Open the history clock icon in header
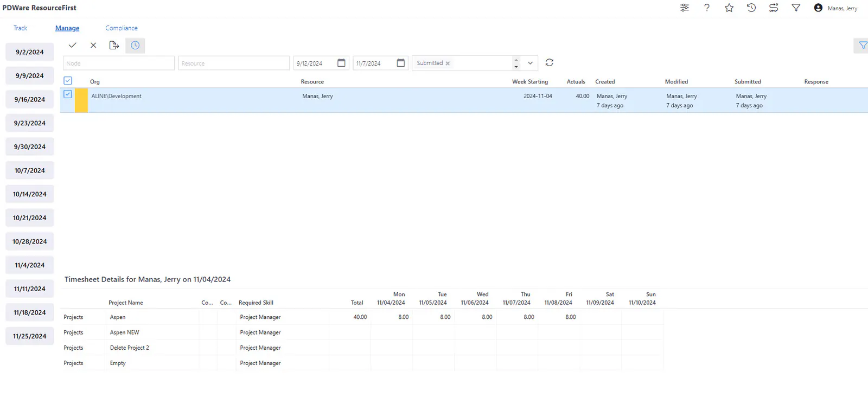 (751, 8)
